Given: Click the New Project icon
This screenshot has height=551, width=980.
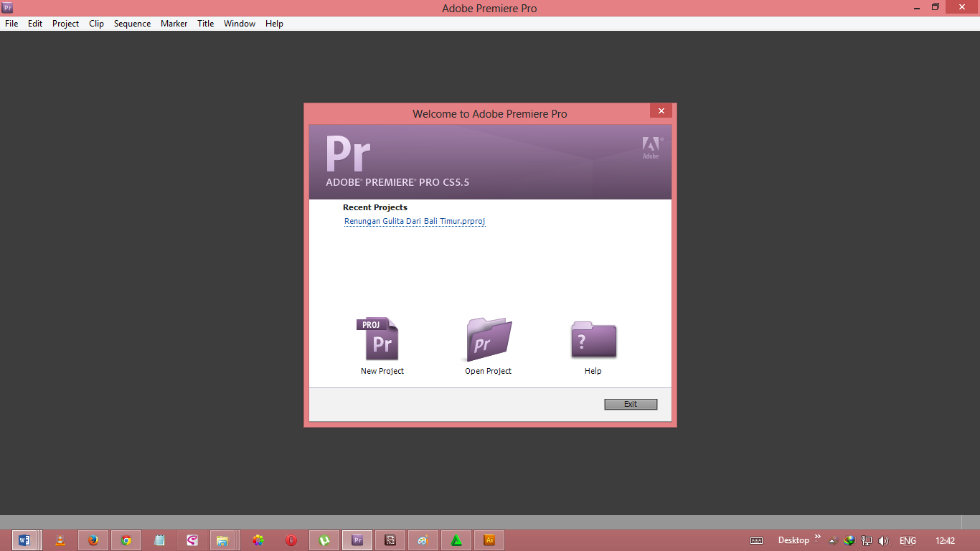Looking at the screenshot, I should pos(378,339).
